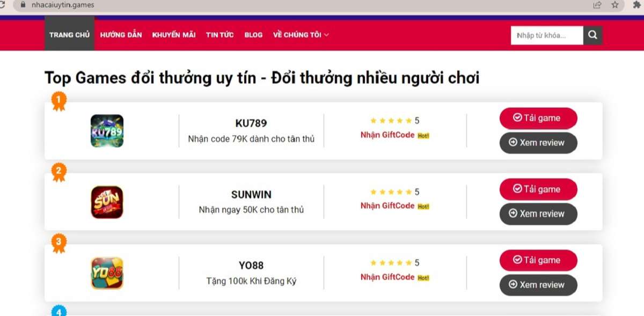The width and height of the screenshot is (644, 316).
Task: Click the padlock icon in the address bar
Action: tap(22, 4)
